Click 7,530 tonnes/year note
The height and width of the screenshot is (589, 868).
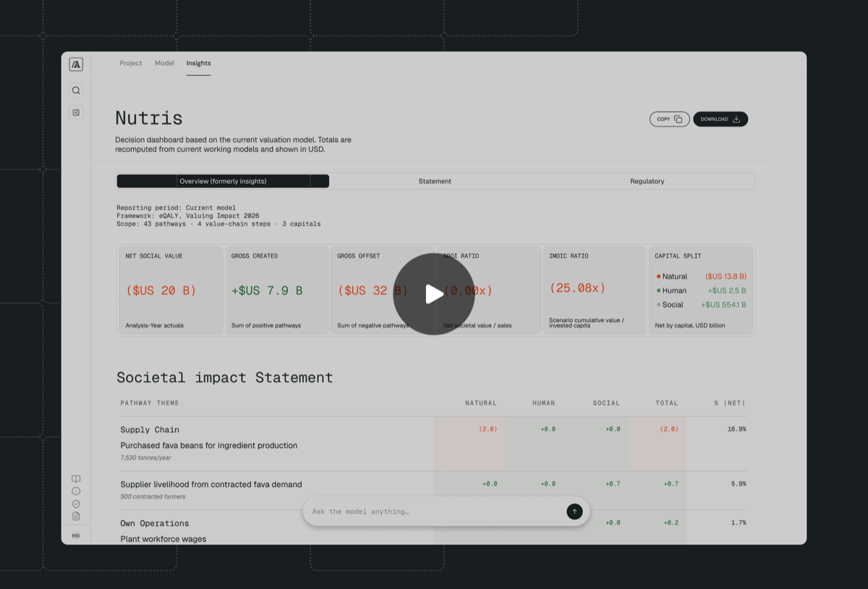[x=148, y=458]
